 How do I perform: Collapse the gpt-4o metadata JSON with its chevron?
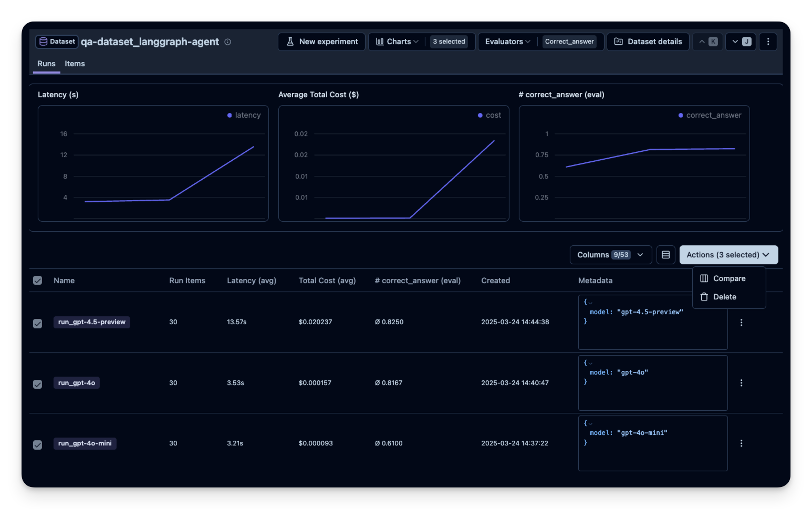click(590, 362)
